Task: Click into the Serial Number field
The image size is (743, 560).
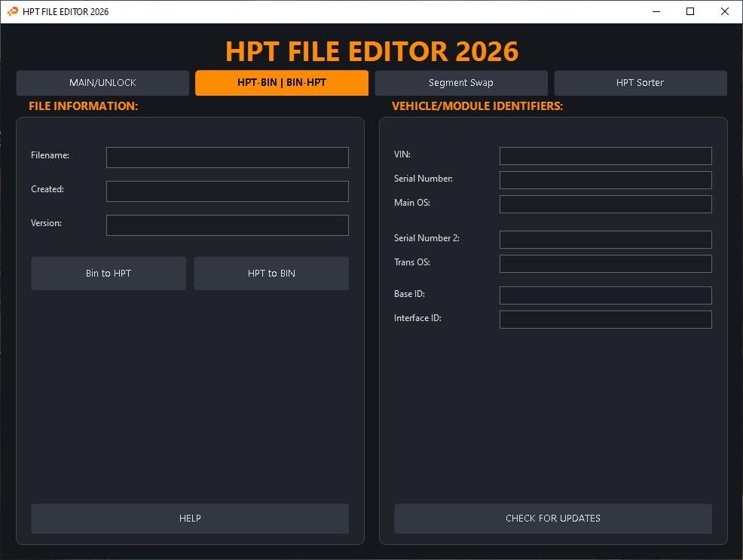Action: coord(606,180)
